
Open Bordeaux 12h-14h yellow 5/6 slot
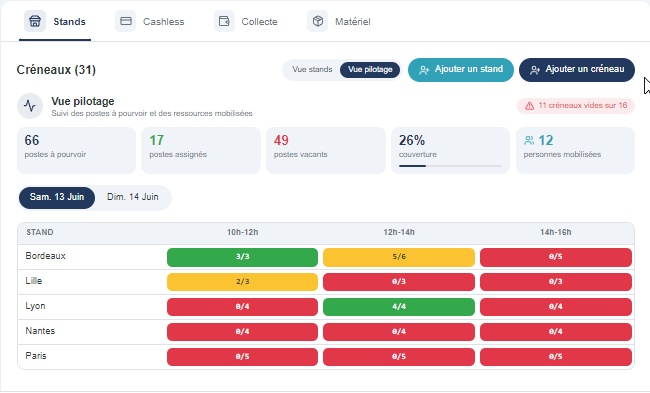point(399,257)
